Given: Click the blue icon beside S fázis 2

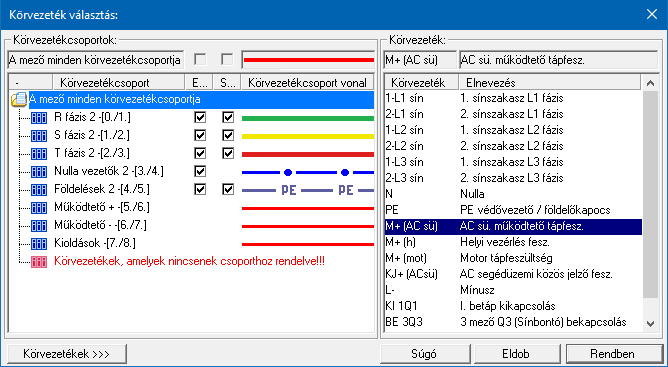Looking at the screenshot, I should (x=39, y=136).
